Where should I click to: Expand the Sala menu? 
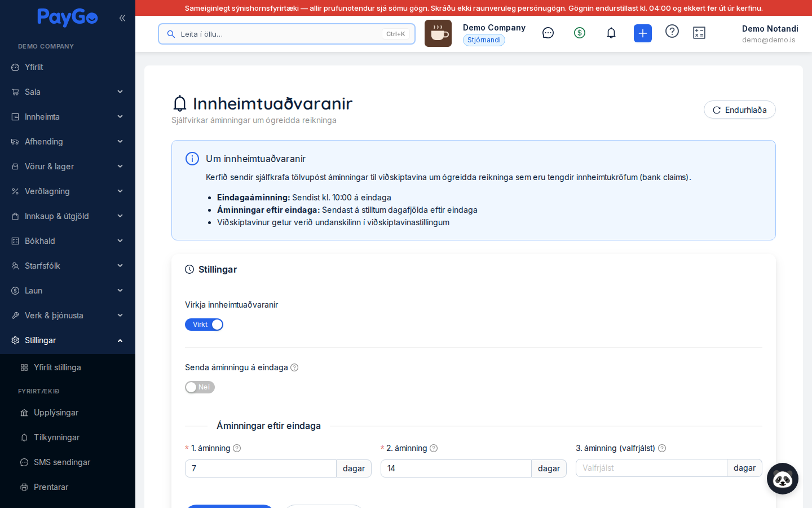[x=68, y=92]
